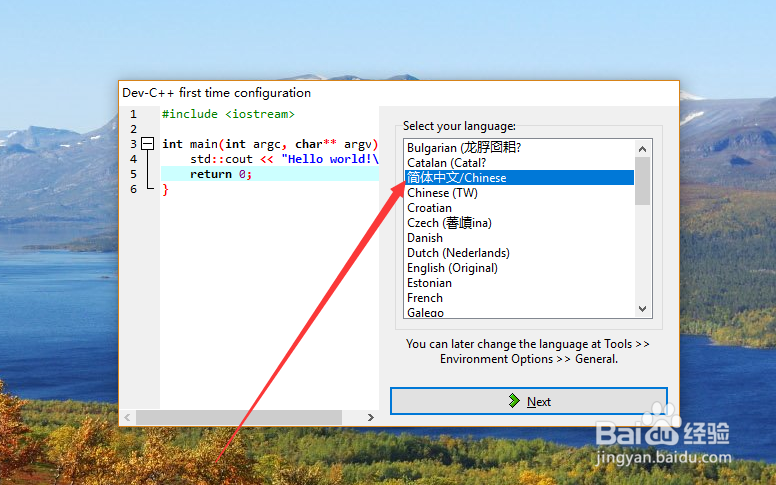
Task: Click the language list scroll up arrow
Action: click(642, 148)
